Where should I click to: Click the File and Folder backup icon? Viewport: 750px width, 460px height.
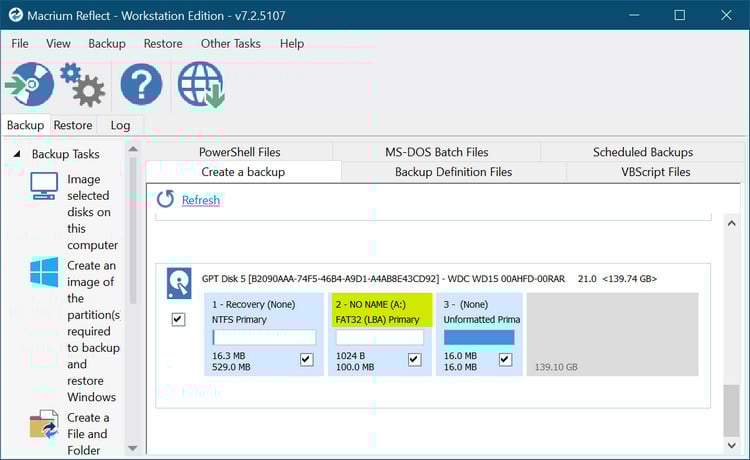click(44, 424)
